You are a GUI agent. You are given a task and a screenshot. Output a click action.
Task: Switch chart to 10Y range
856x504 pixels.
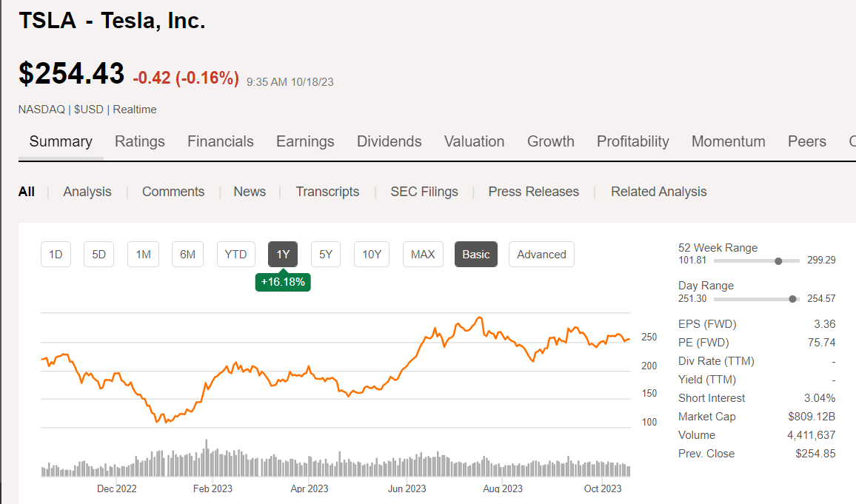coord(372,254)
